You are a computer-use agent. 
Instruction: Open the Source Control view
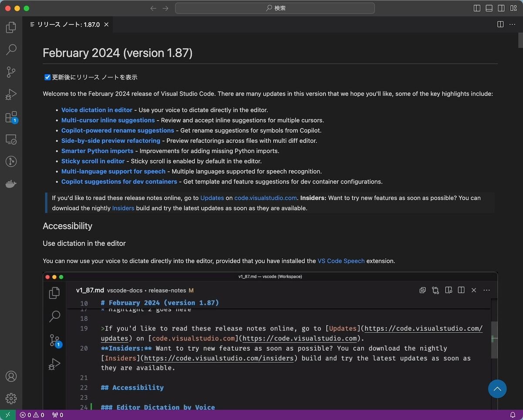click(11, 72)
